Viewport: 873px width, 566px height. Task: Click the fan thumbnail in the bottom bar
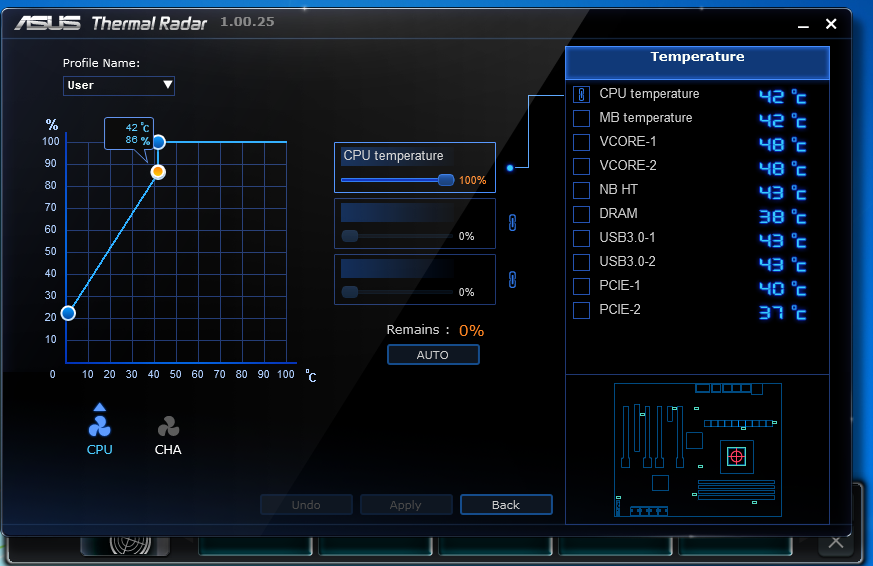(125, 545)
